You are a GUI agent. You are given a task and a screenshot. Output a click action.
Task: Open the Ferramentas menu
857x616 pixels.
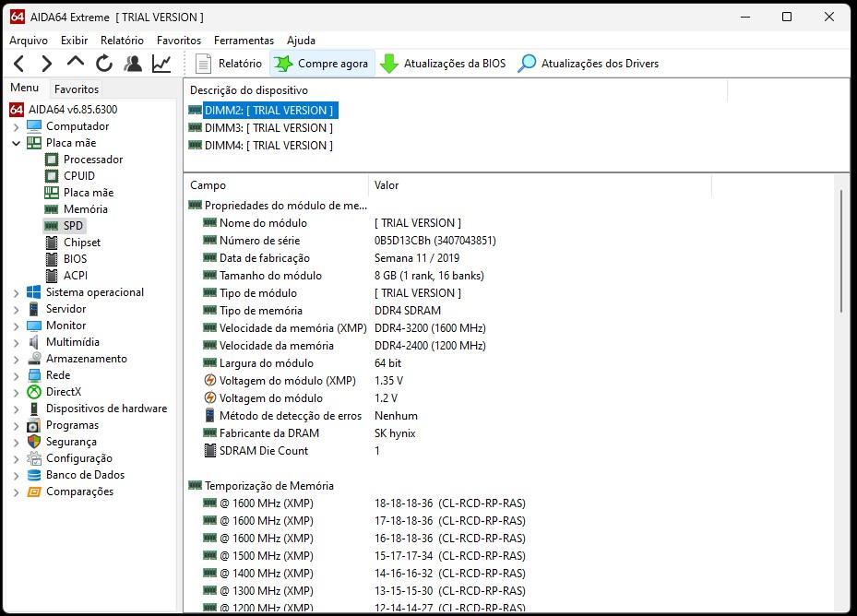[244, 41]
